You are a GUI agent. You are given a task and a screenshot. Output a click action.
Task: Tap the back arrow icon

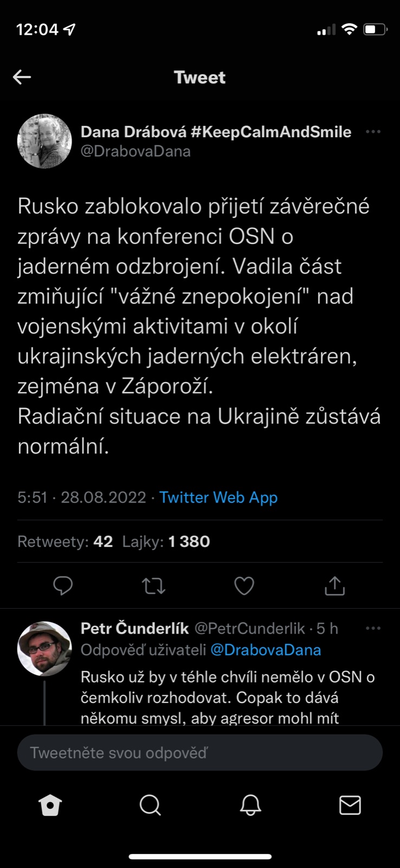pyautogui.click(x=22, y=77)
